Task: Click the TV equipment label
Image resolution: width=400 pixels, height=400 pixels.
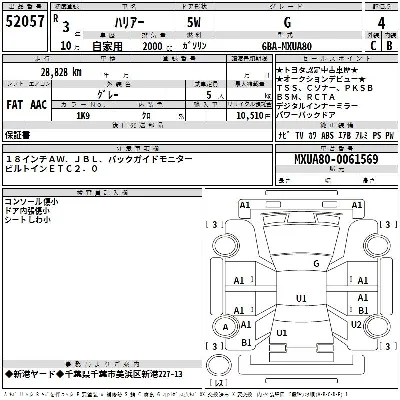Action: point(299,135)
